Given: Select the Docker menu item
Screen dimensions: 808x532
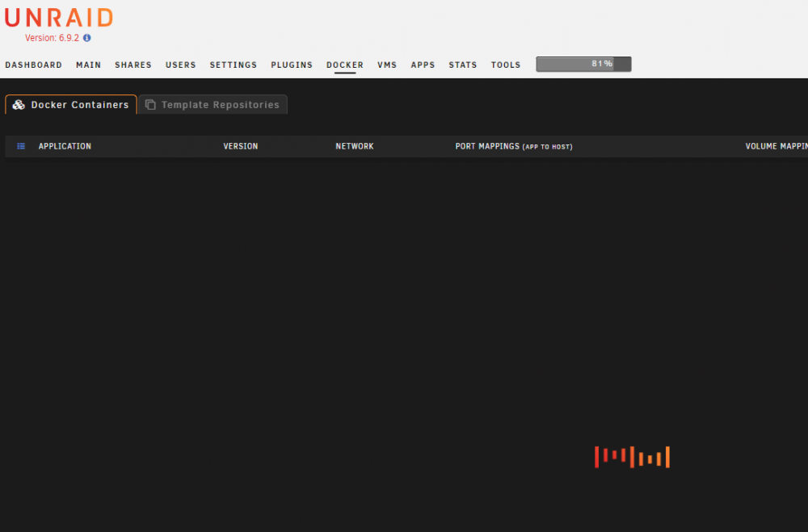Looking at the screenshot, I should click(x=345, y=65).
